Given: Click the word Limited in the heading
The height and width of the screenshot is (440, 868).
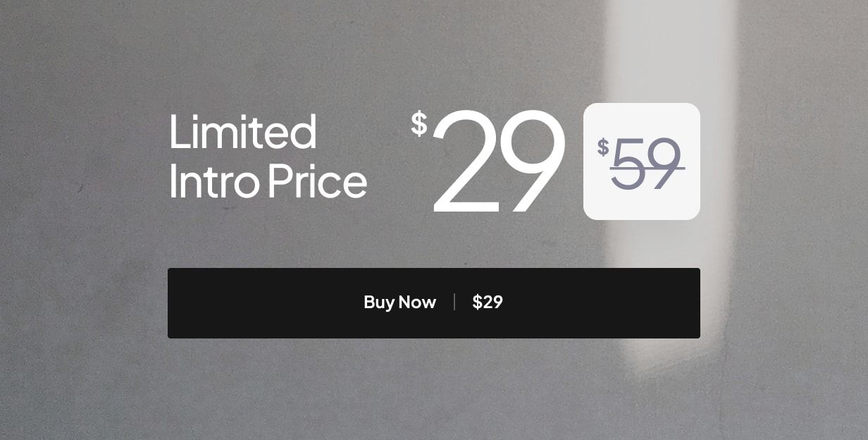Looking at the screenshot, I should 243,133.
